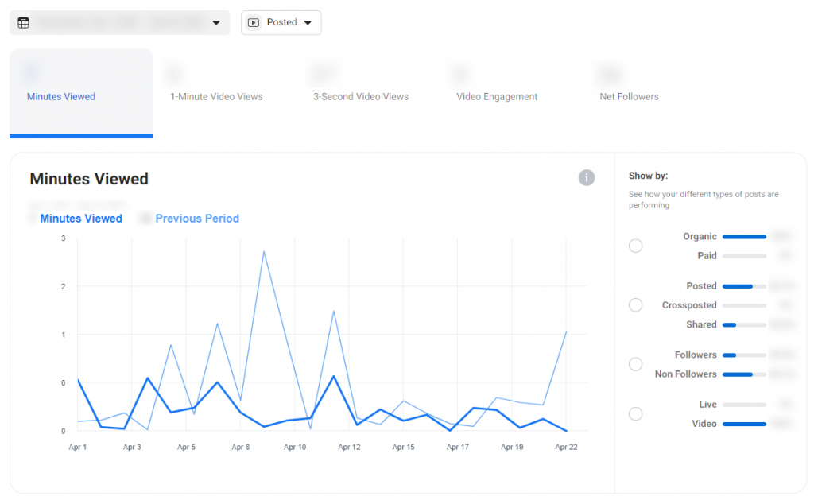Screen dimensions: 814x504
Task: Switch to 1-Minute Video Views tab
Action: 216,96
